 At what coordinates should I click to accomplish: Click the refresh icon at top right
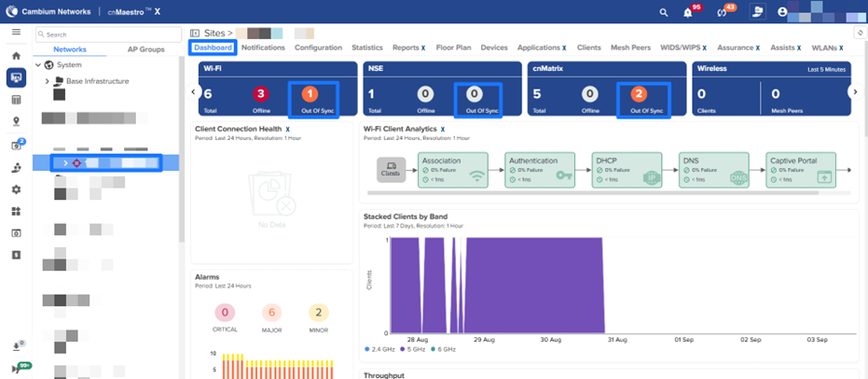pos(859,33)
